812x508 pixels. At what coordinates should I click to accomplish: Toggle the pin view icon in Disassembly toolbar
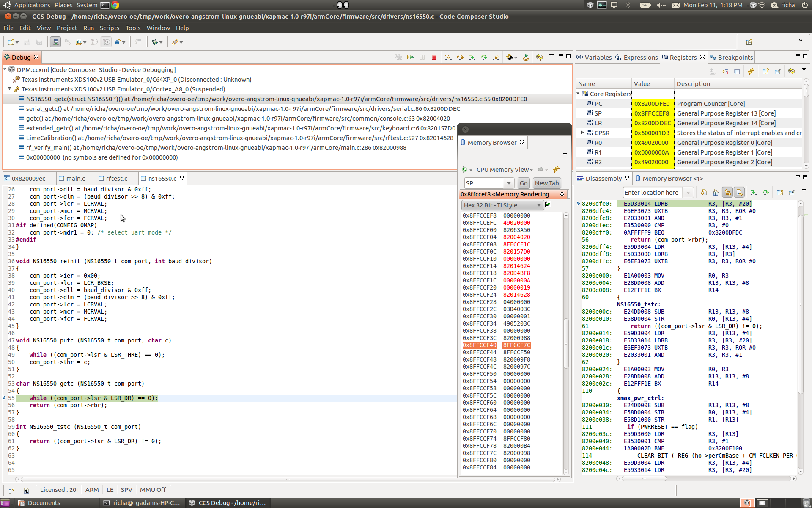[x=792, y=193]
